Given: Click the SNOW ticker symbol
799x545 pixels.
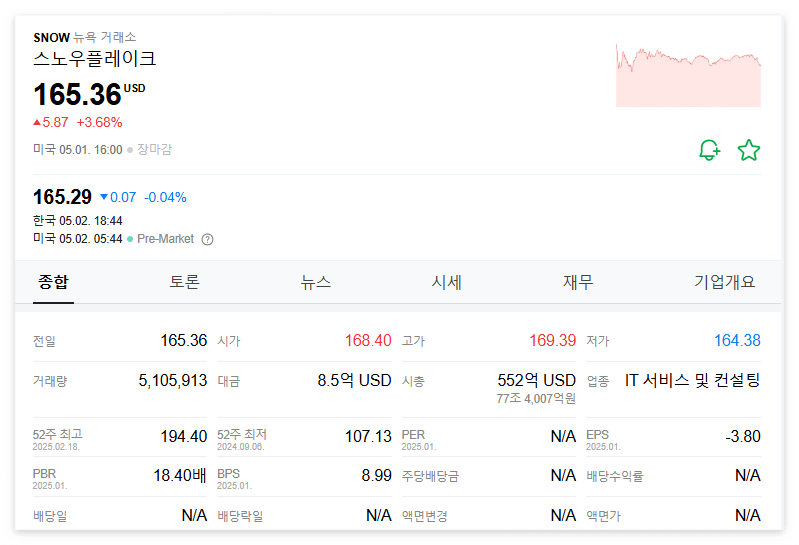Looking at the screenshot, I should pyautogui.click(x=51, y=38).
